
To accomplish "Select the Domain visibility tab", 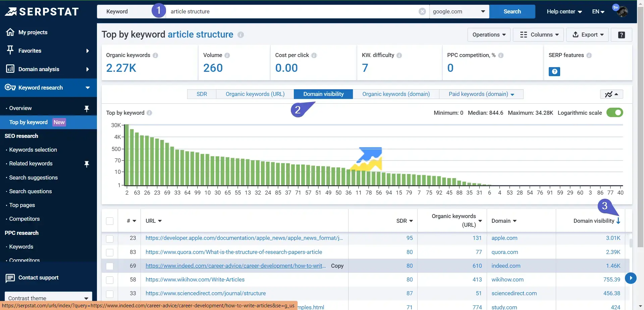I will [323, 94].
